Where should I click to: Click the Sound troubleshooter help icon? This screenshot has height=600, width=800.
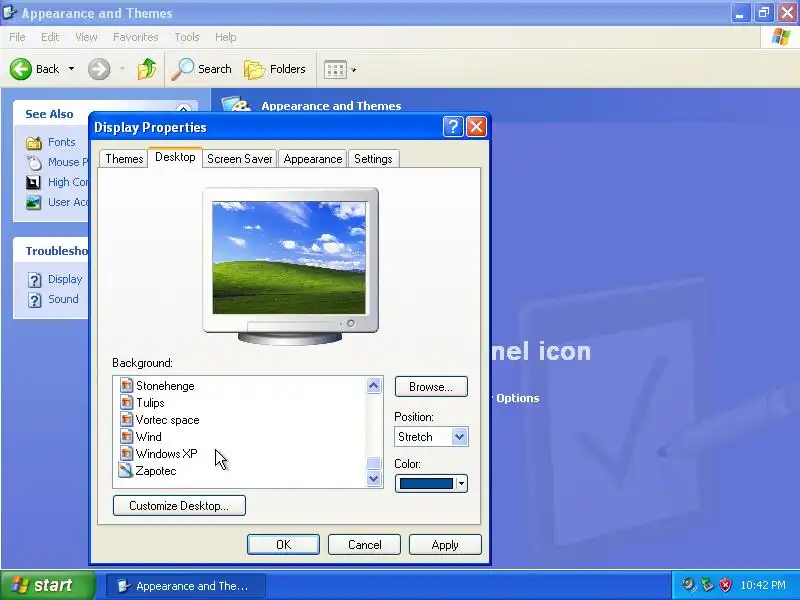[x=34, y=299]
